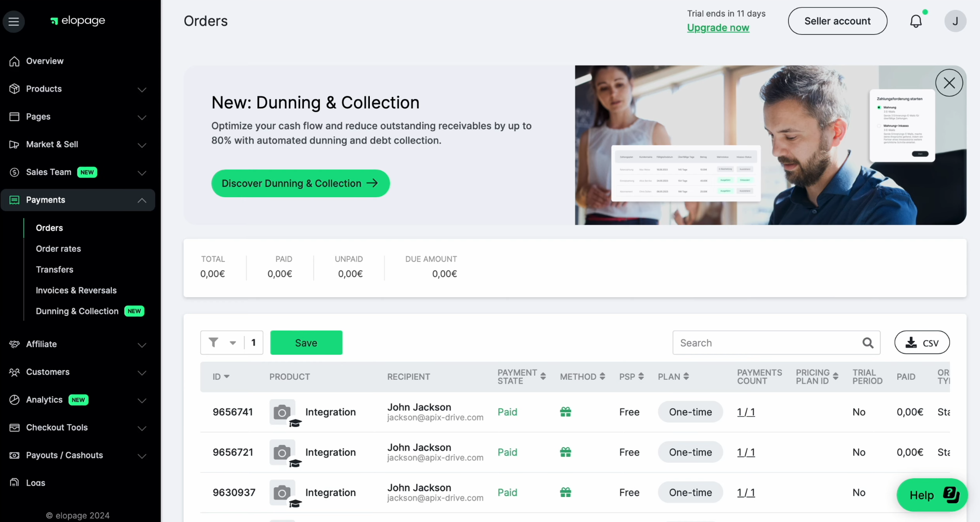
Task: Click into the Search field
Action: (776, 343)
